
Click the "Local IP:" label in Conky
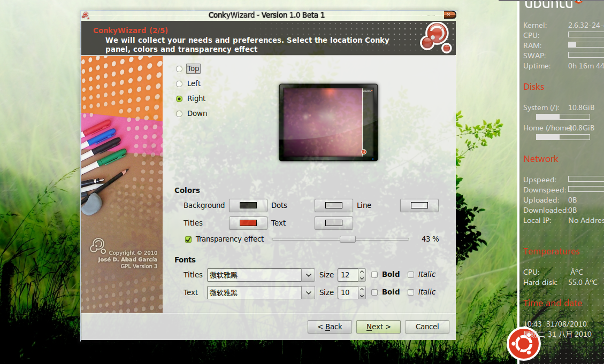537,220
